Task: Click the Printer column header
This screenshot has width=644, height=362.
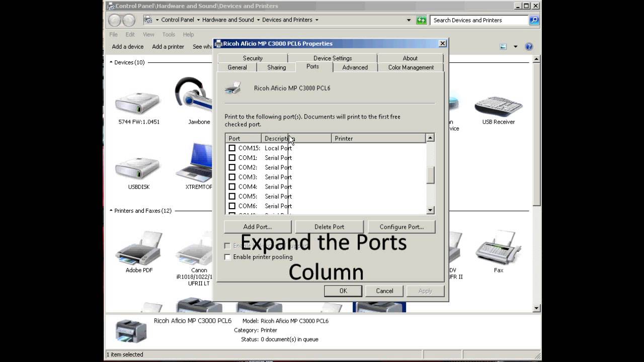Action: (x=378, y=138)
